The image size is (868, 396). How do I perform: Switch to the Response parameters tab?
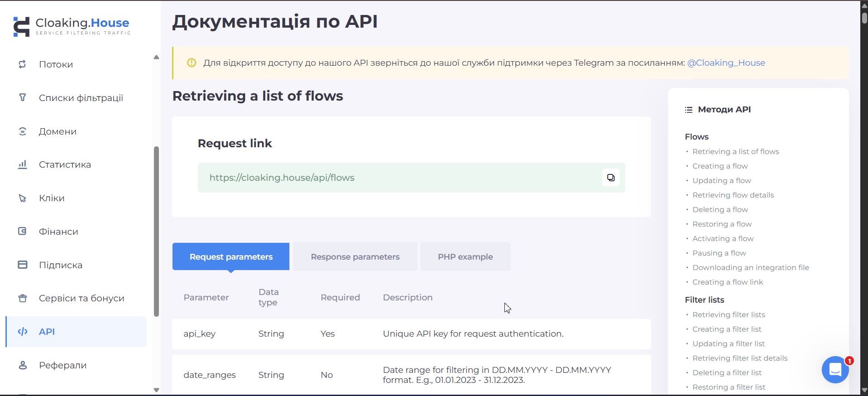(x=355, y=257)
